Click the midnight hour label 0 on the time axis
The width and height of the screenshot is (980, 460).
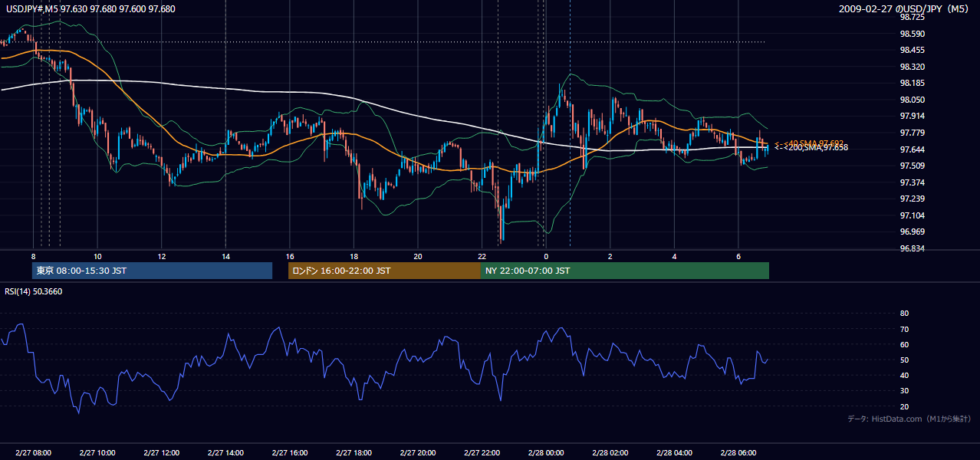[545, 256]
